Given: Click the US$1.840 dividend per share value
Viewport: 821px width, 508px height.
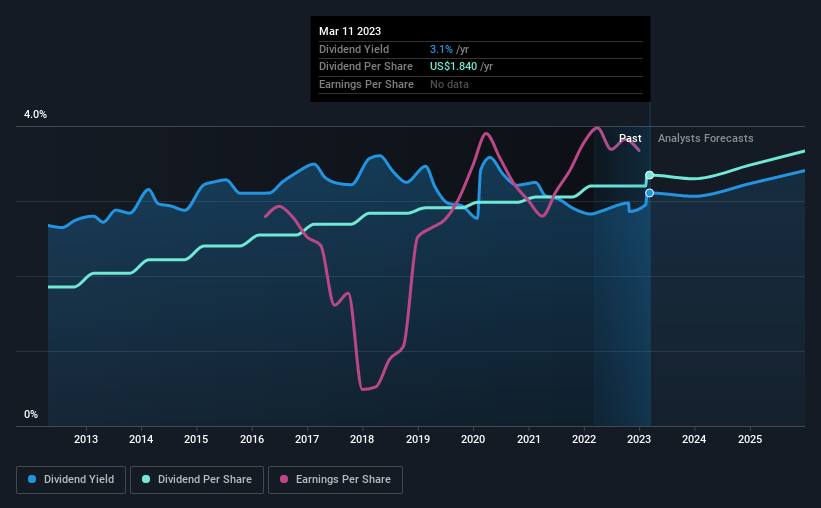Looking at the screenshot, I should coord(453,67).
